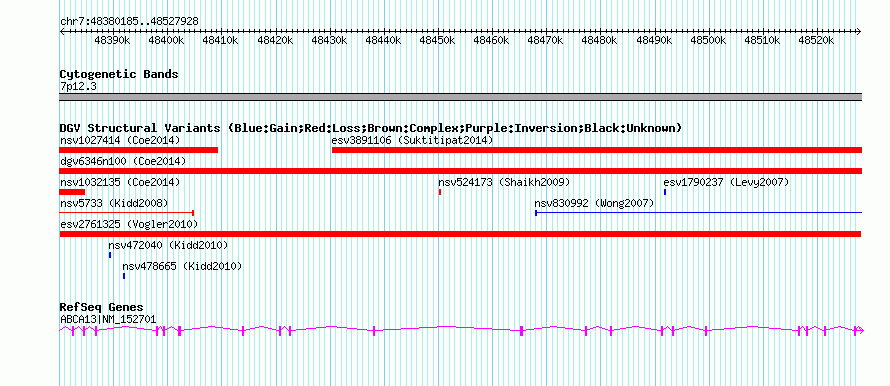Screen dimensions: 890x386
Task: Click the full-width red bar of dgv6346n100
Action: tap(460, 171)
